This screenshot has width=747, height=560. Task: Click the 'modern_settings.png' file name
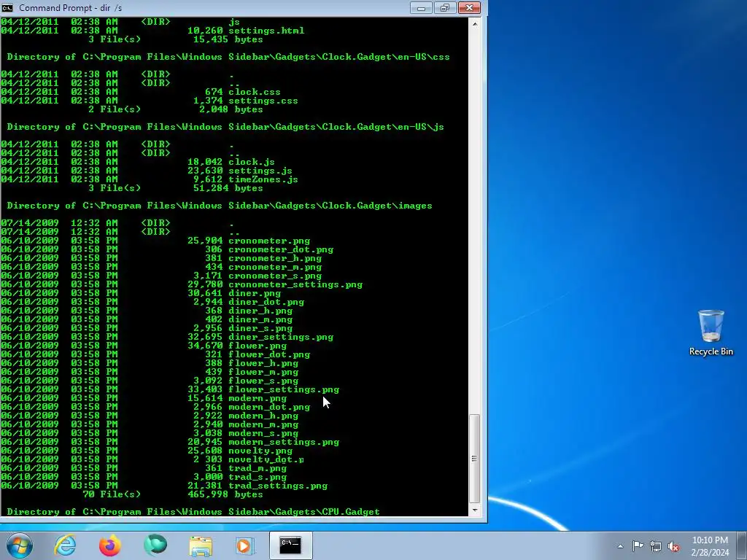[284, 442]
